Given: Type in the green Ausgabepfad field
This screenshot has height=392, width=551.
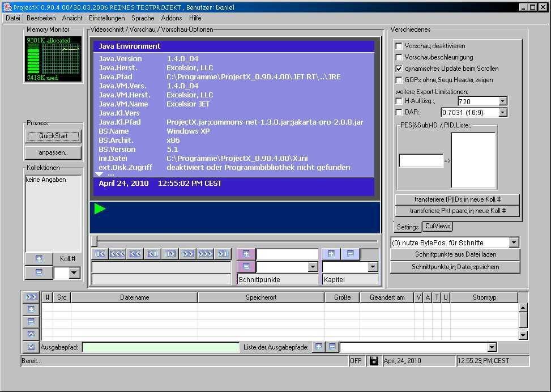Looking at the screenshot, I should pos(160,346).
